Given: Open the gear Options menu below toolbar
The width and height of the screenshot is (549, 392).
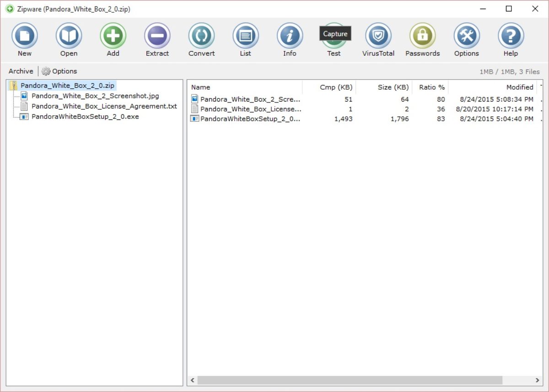Looking at the screenshot, I should point(59,71).
